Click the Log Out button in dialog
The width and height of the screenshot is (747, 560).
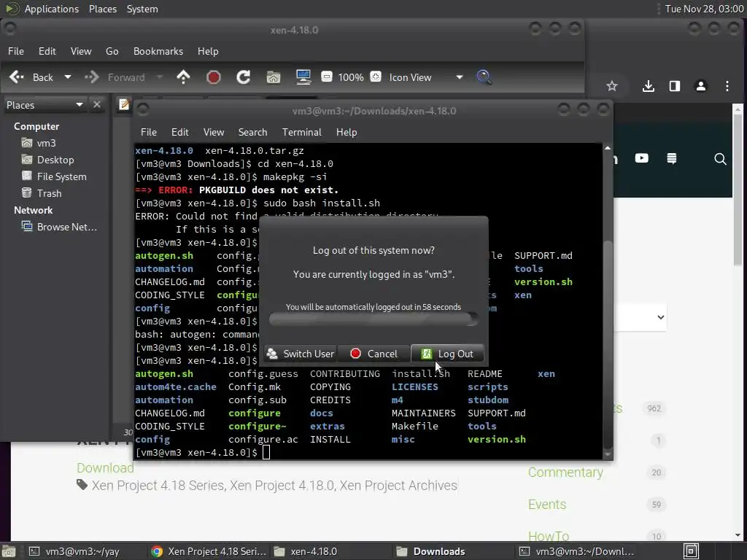447,354
